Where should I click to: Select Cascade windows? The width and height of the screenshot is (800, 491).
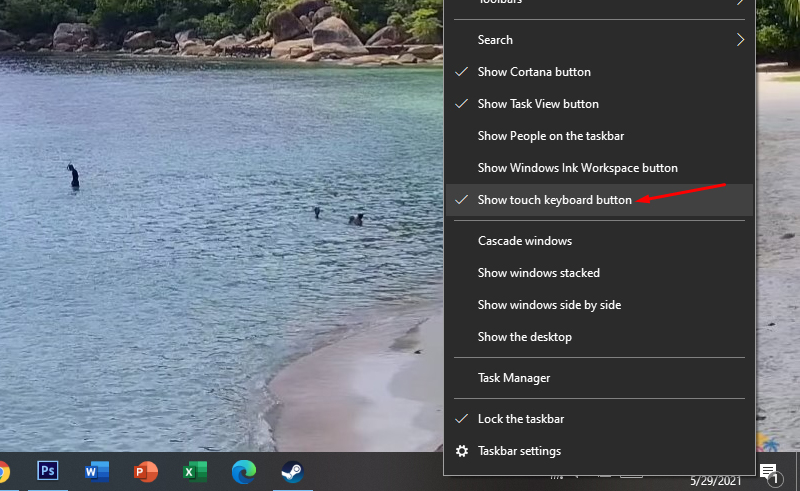point(524,241)
